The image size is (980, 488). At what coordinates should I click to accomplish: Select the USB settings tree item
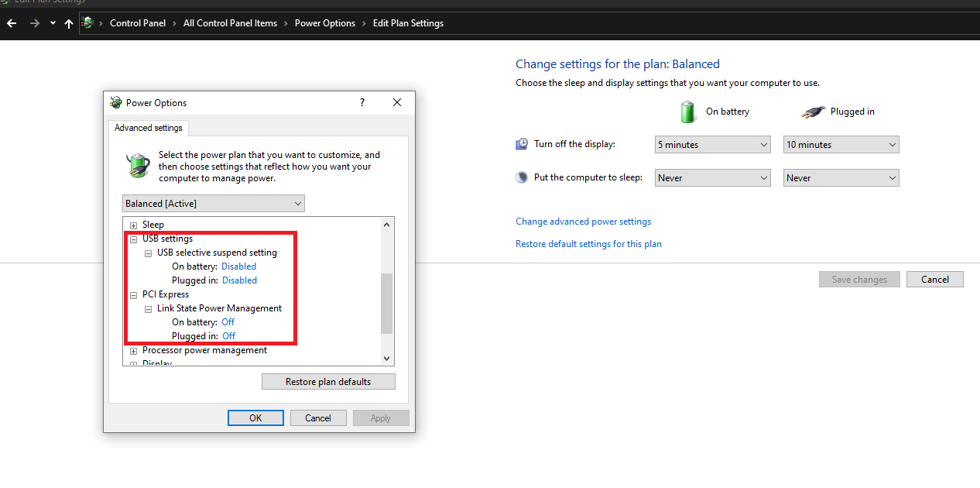pos(168,239)
